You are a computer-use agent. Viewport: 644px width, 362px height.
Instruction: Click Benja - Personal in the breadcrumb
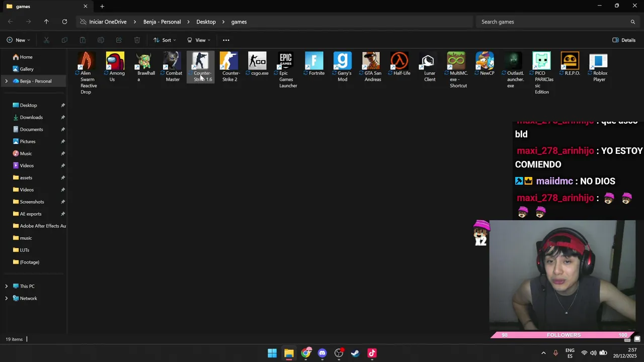click(x=162, y=22)
